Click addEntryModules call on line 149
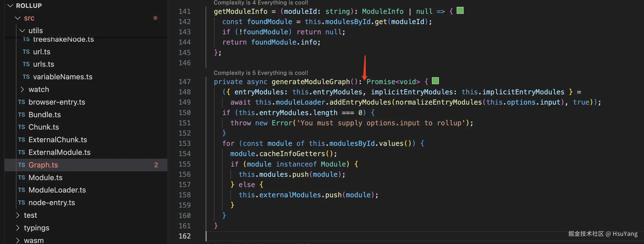This screenshot has width=644, height=244. [360, 102]
